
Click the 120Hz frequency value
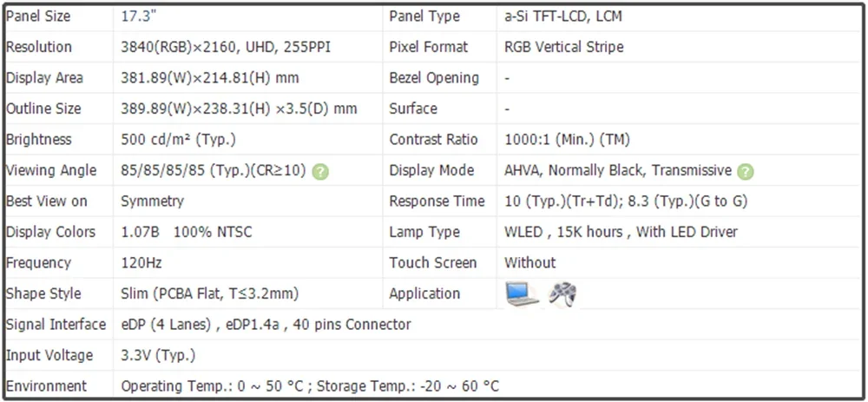tap(141, 263)
